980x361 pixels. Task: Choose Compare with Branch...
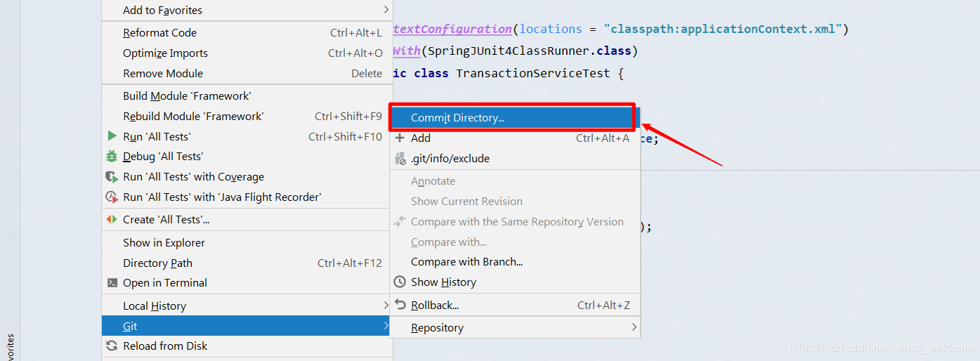pyautogui.click(x=515, y=262)
